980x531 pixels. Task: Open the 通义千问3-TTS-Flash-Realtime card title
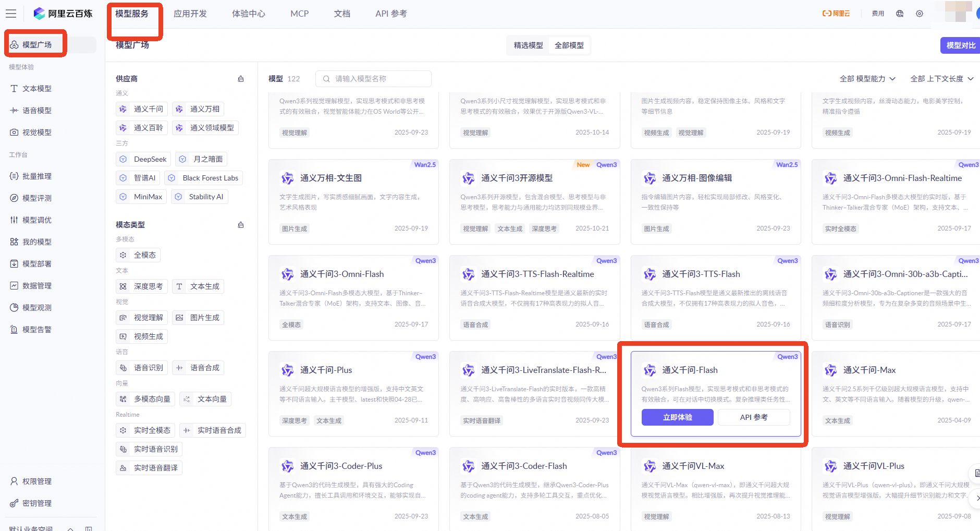point(537,274)
